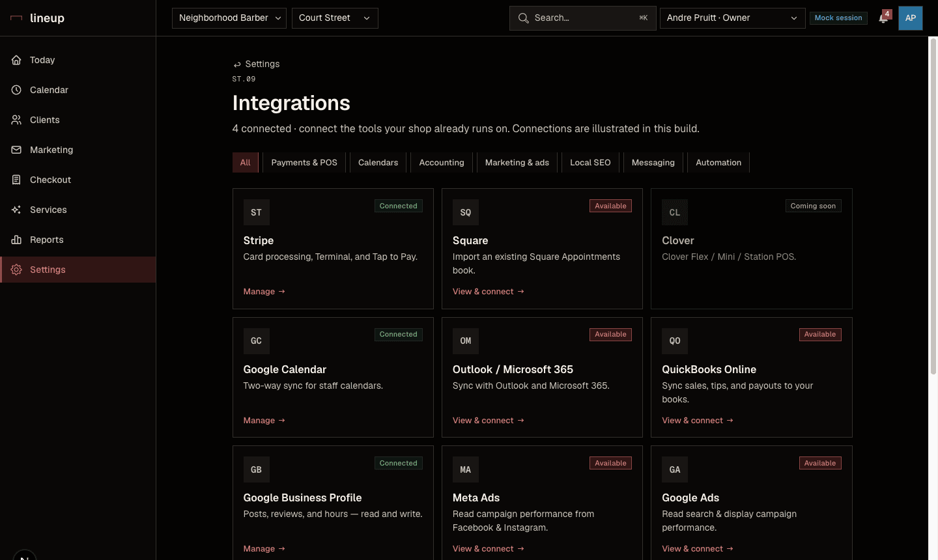Click the GC Google Calendar logo tile
The width and height of the screenshot is (938, 560).
(257, 341)
